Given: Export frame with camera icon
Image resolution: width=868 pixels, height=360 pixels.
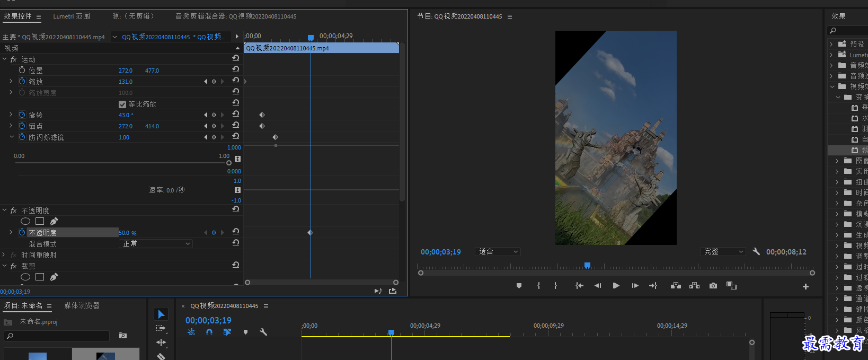Looking at the screenshot, I should 713,286.
